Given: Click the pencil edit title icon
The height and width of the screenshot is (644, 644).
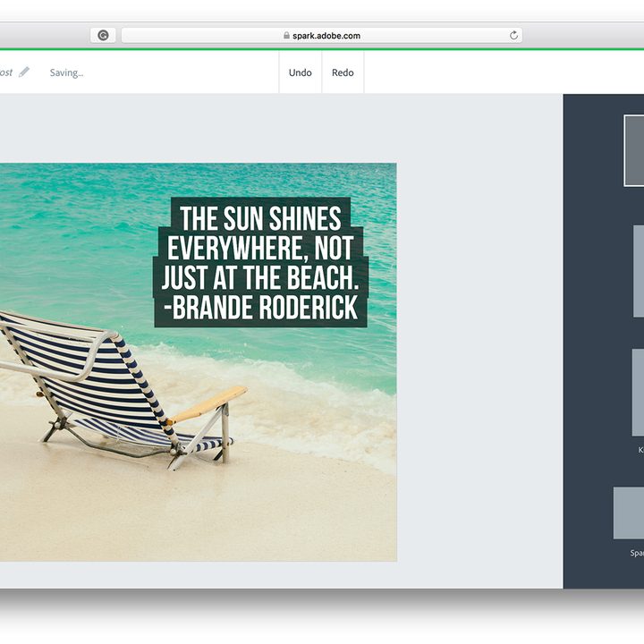Looking at the screenshot, I should tap(24, 72).
